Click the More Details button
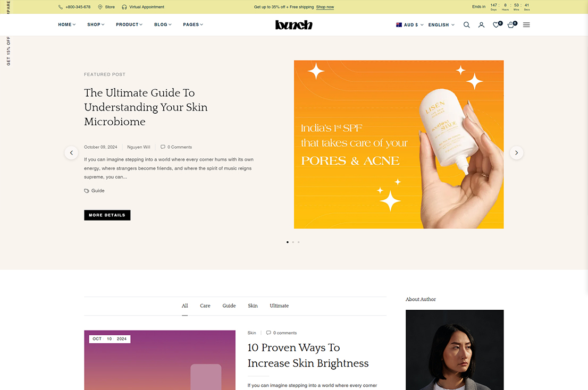Image resolution: width=588 pixels, height=390 pixels. [107, 215]
